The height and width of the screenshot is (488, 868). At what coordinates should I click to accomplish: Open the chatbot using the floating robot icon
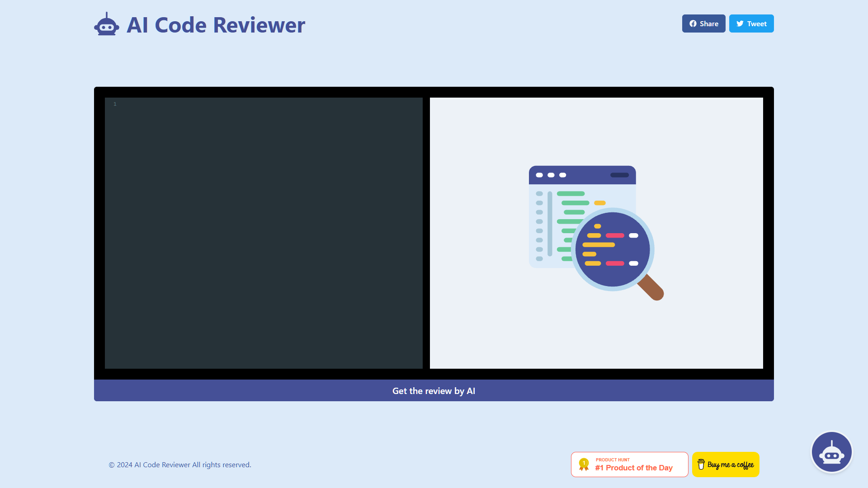(831, 451)
